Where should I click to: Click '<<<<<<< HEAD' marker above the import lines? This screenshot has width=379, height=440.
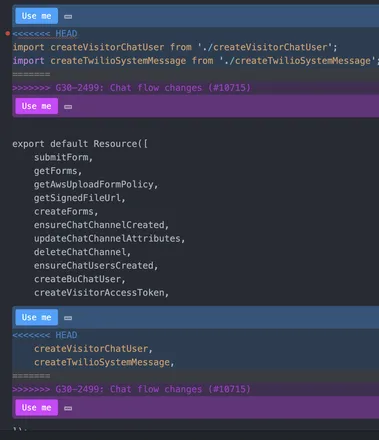[45, 34]
